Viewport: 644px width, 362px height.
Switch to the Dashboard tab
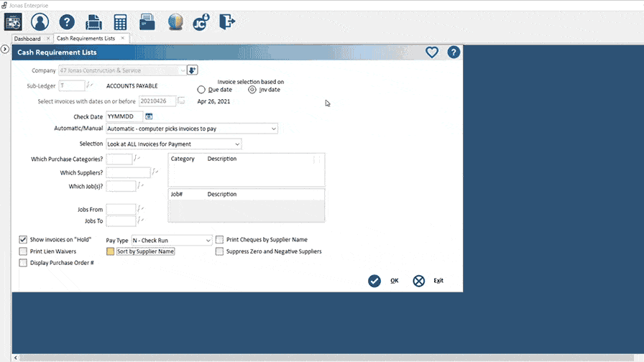point(27,39)
